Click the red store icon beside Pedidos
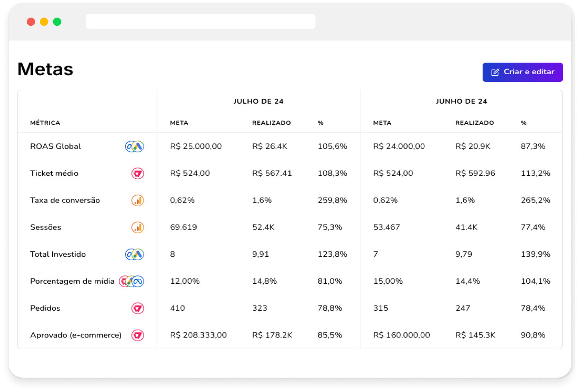The image size is (580, 392). pos(138,308)
